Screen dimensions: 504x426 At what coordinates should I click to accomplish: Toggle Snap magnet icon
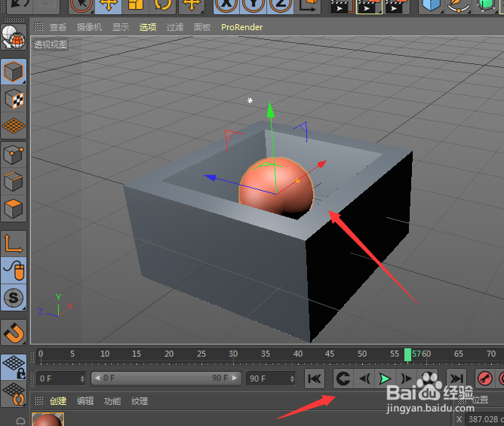click(x=14, y=333)
